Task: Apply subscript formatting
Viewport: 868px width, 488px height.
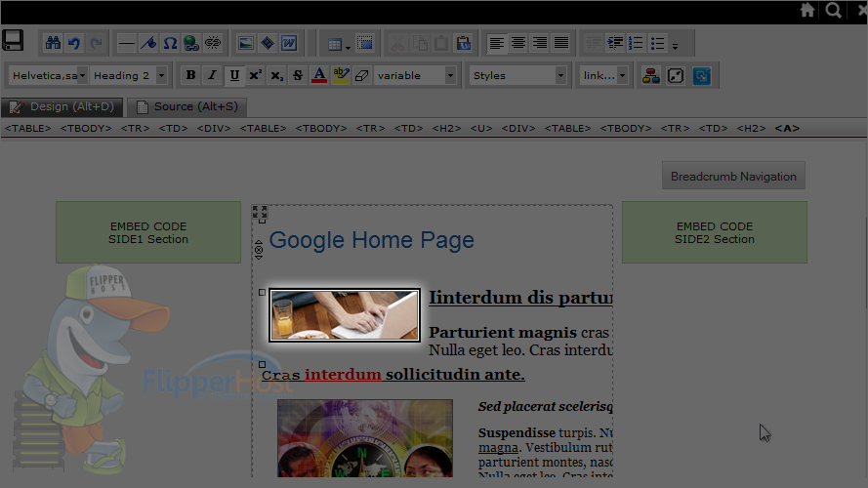Action: click(276, 75)
